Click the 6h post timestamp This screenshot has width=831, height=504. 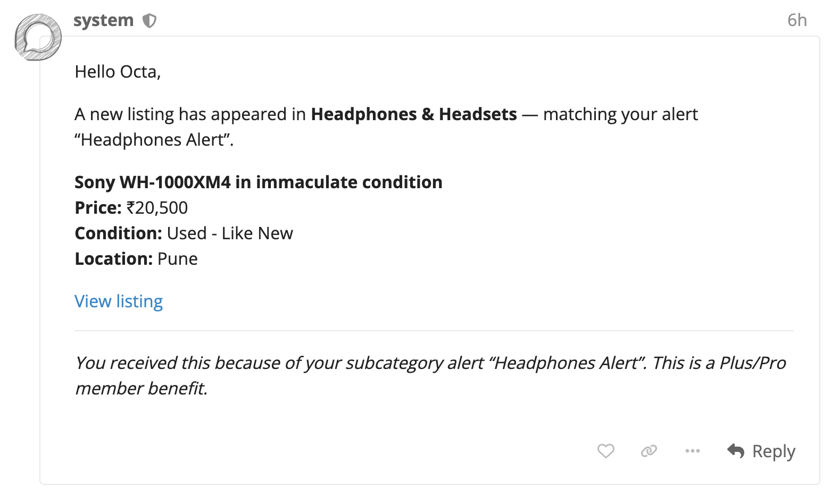796,20
